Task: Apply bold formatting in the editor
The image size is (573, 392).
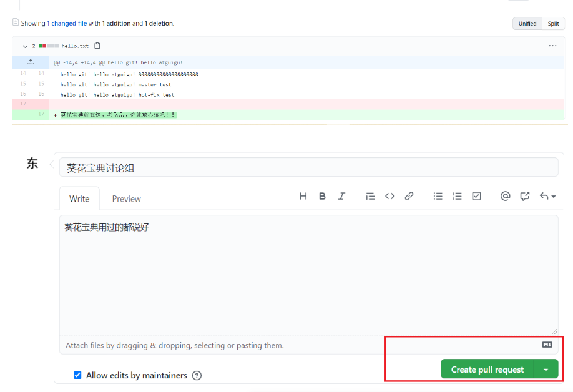Action: [322, 196]
